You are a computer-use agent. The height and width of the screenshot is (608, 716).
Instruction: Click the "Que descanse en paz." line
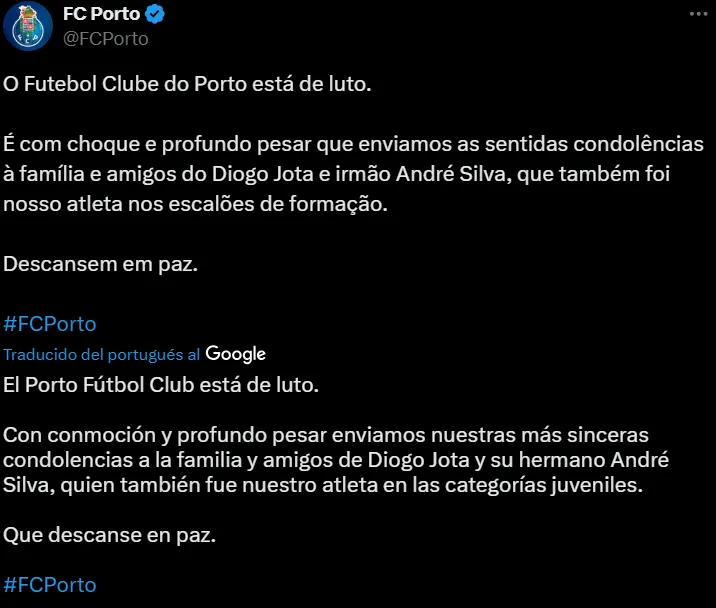tap(110, 535)
